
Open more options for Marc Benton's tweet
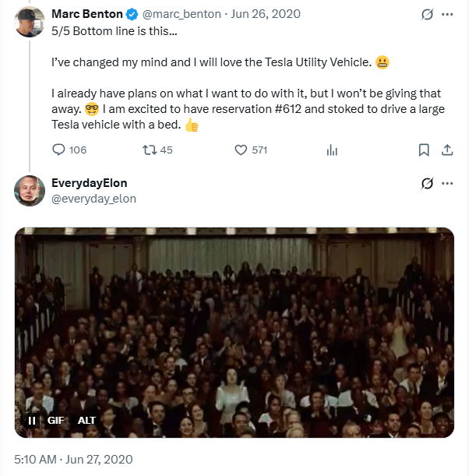[447, 14]
